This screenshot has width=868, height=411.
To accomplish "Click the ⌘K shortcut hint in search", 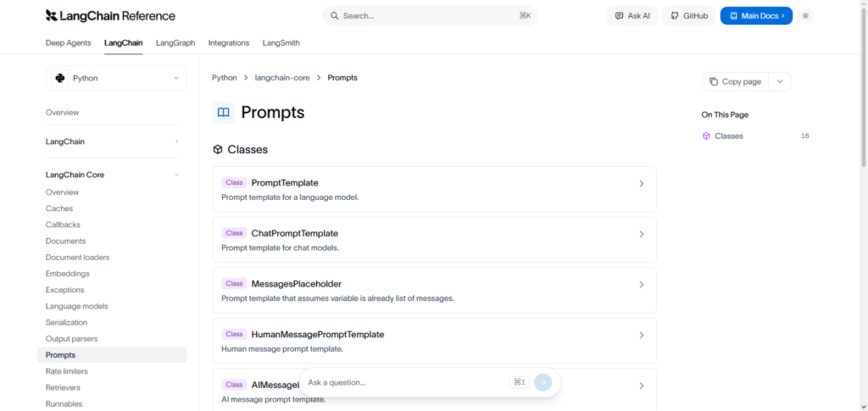I will click(525, 16).
